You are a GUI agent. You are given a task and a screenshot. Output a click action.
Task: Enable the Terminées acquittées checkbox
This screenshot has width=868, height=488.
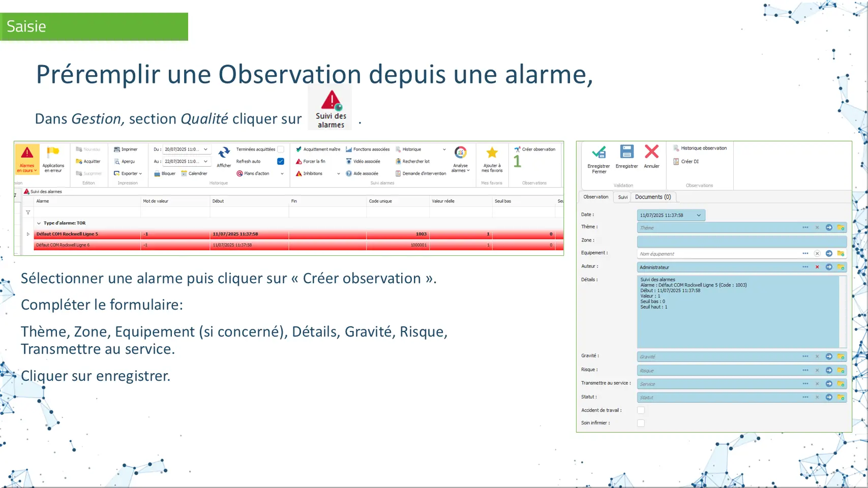point(281,149)
